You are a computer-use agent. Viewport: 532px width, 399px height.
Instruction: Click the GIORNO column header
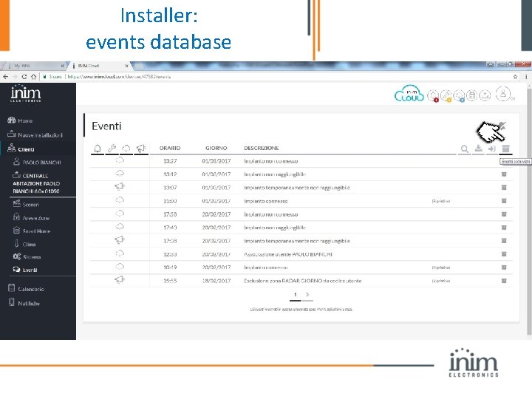click(216, 148)
